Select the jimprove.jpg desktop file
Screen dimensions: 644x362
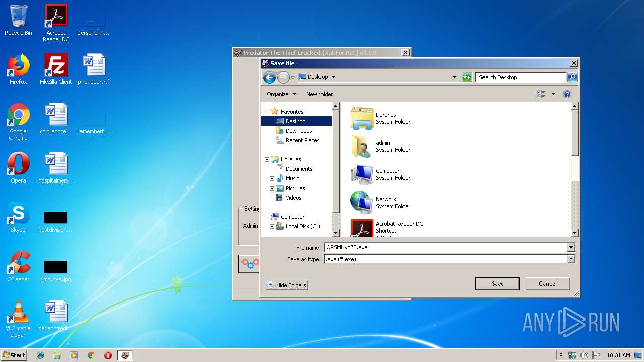pyautogui.click(x=56, y=270)
